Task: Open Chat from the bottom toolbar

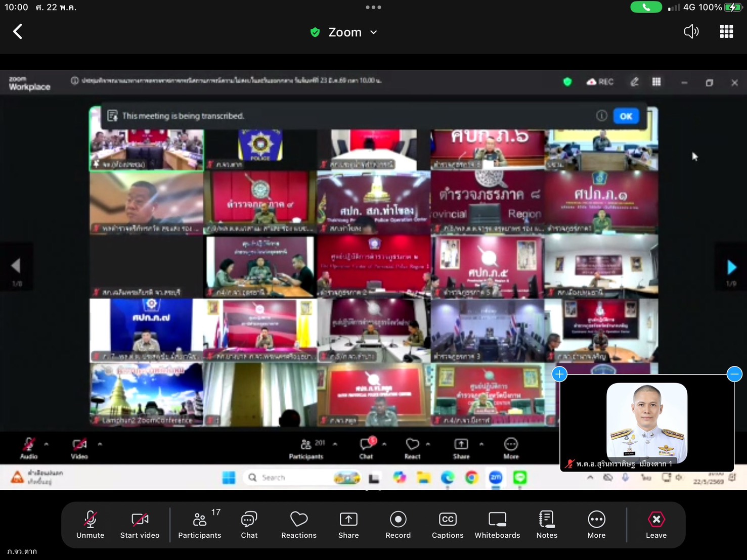Action: tap(249, 525)
